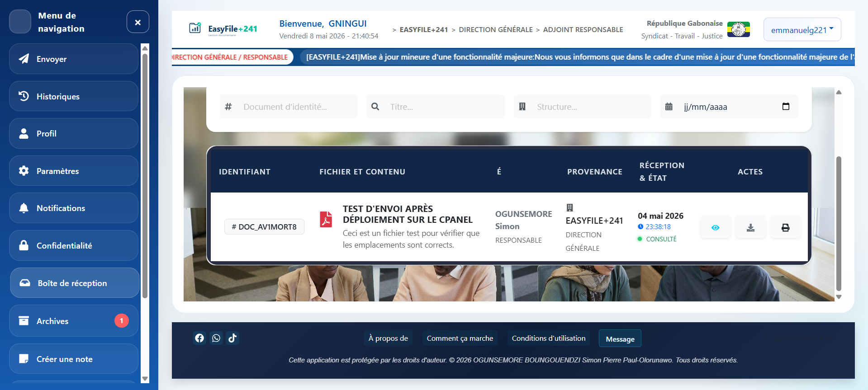Click the note icon beside Créer une note
Screen dimensions: 868x390
coord(24,359)
